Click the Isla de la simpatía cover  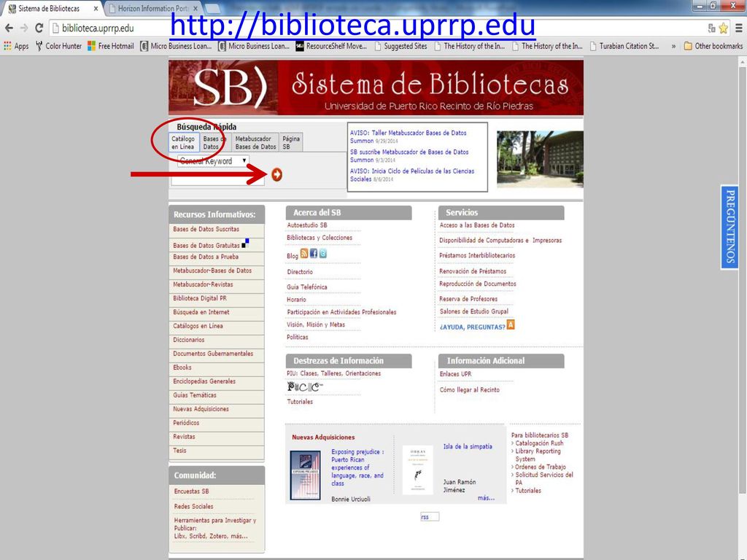pyautogui.click(x=418, y=470)
